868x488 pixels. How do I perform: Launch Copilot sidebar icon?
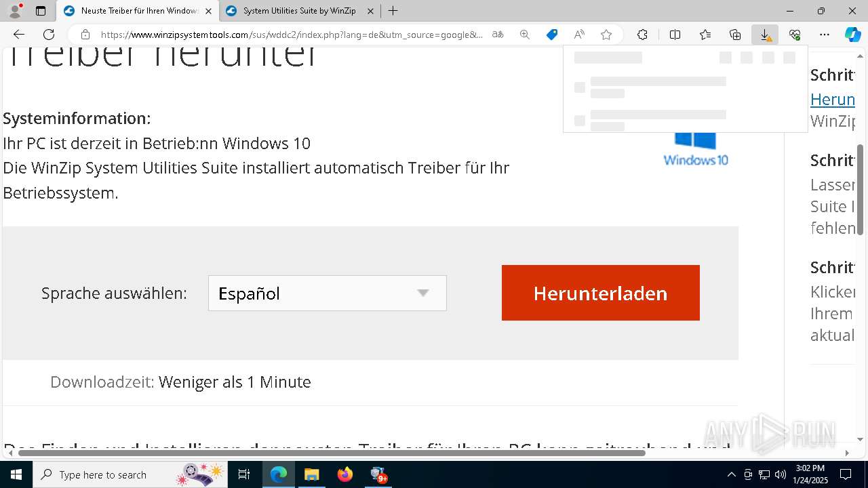(x=852, y=35)
